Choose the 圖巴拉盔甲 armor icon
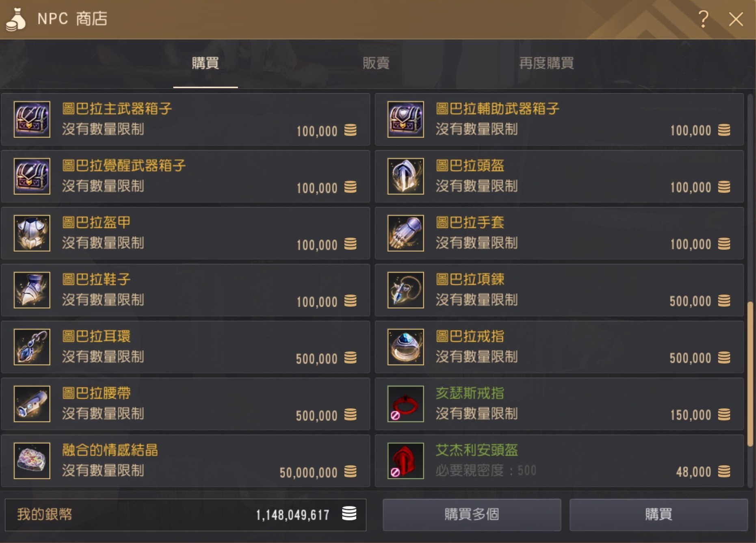 (x=32, y=233)
